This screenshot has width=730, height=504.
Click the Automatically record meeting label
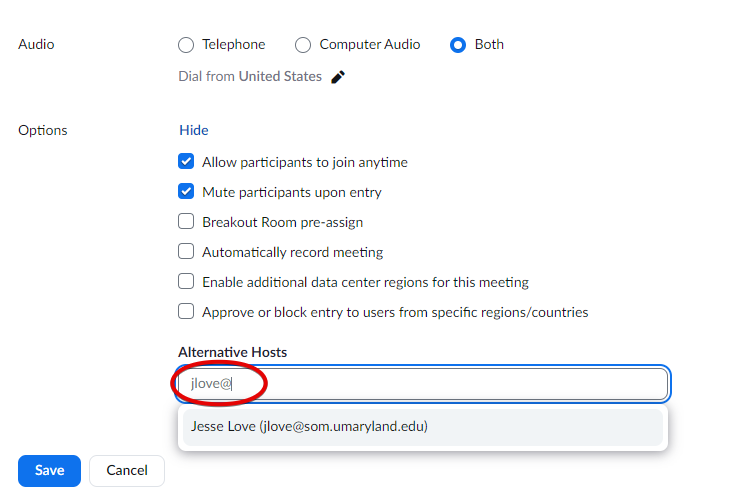point(292,252)
